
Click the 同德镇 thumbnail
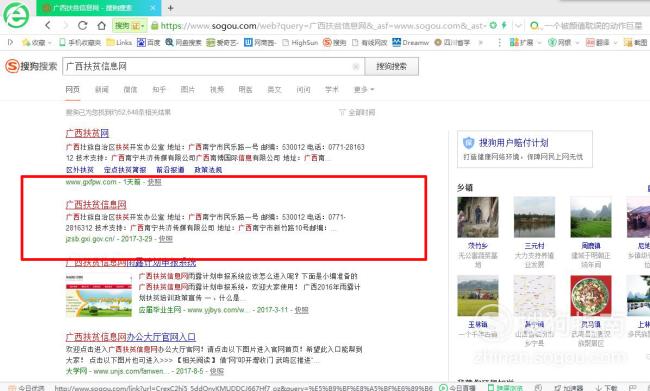591,217
